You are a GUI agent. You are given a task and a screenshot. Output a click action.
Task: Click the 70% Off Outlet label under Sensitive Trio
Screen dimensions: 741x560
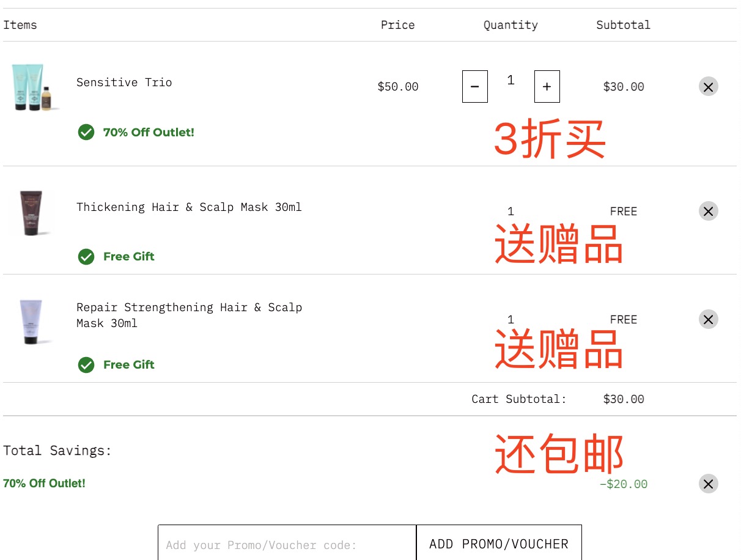click(149, 132)
